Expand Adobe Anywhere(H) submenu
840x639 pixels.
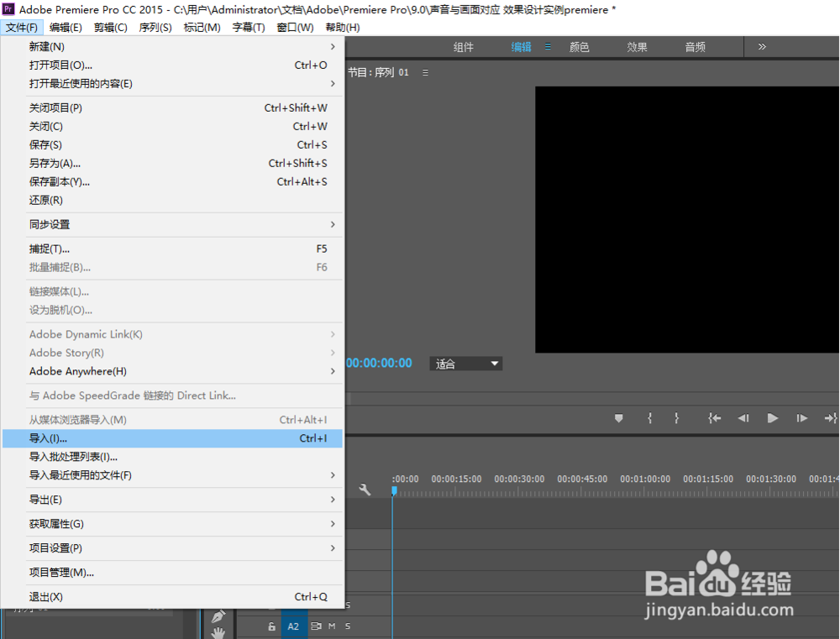(172, 371)
